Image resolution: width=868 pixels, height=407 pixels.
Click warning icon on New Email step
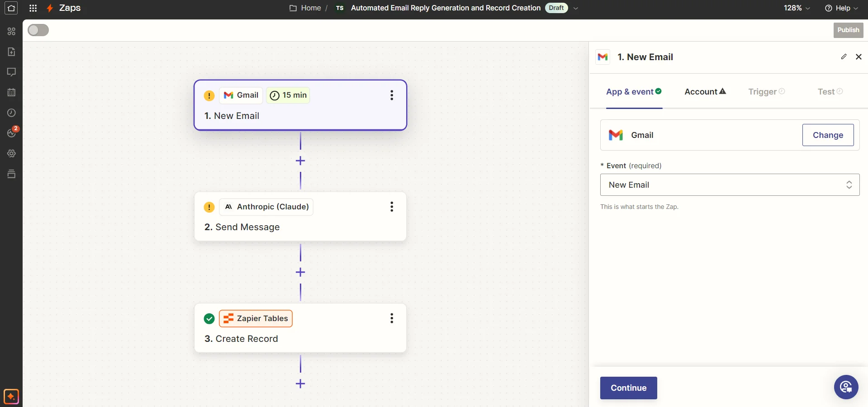(x=209, y=95)
